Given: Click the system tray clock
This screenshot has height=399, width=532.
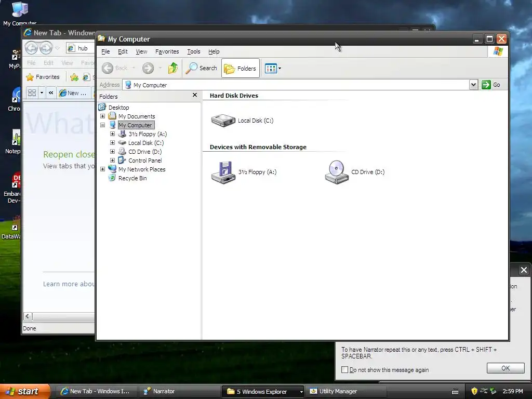Looking at the screenshot, I should (x=513, y=391).
